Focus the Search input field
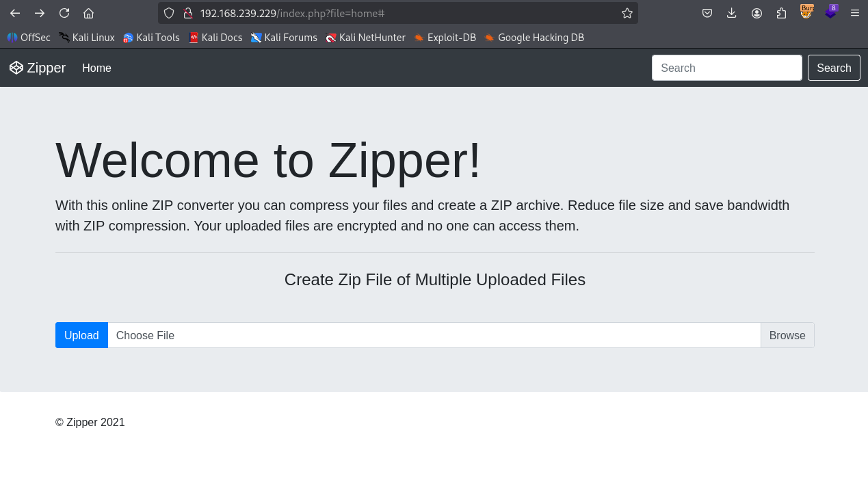The height and width of the screenshot is (489, 868). pyautogui.click(x=726, y=68)
